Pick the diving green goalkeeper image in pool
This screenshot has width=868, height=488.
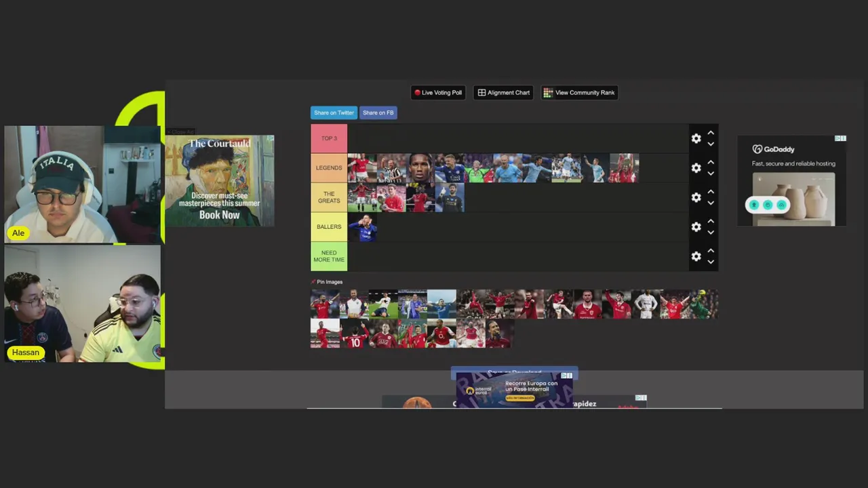[704, 304]
